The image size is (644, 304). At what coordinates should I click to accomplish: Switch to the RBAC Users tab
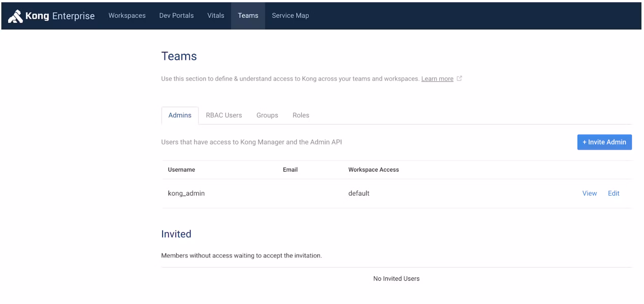[224, 115]
